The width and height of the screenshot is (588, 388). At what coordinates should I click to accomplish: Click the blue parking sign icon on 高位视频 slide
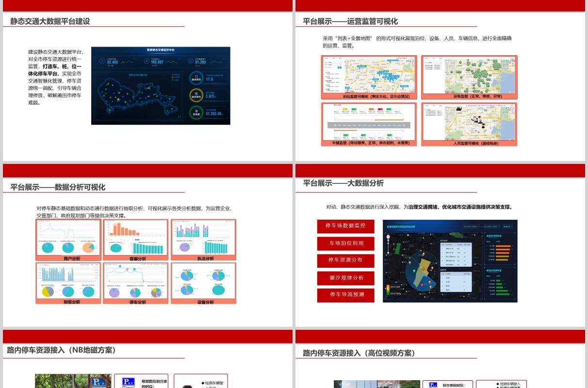[x=433, y=385]
